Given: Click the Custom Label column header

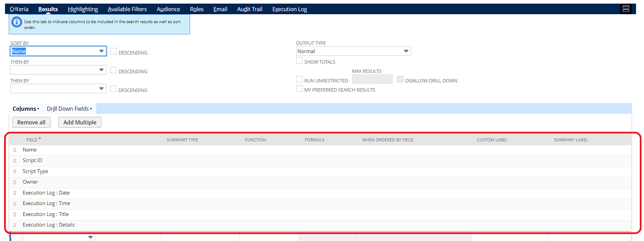Looking at the screenshot, I should (492, 140).
